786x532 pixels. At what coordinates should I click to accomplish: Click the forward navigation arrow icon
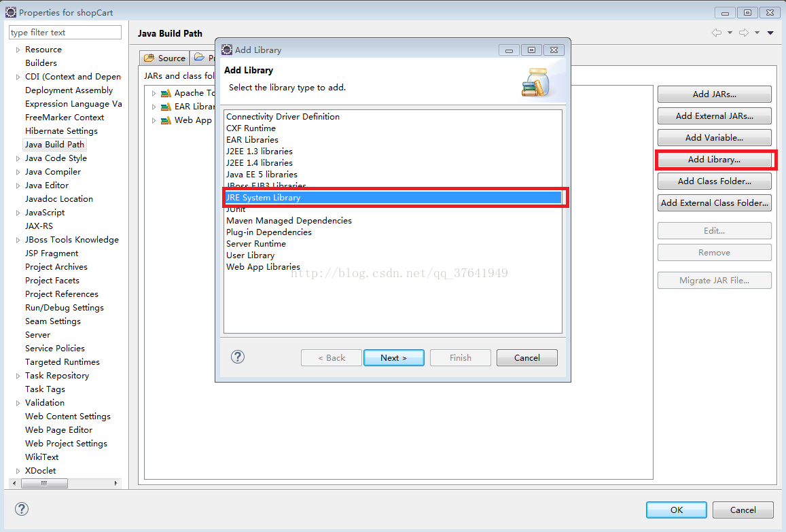[744, 33]
